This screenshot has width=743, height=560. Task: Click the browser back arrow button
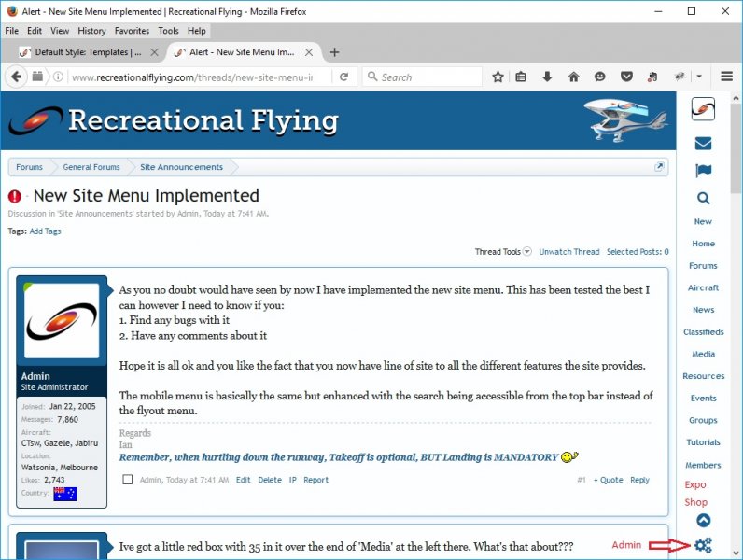(16, 77)
